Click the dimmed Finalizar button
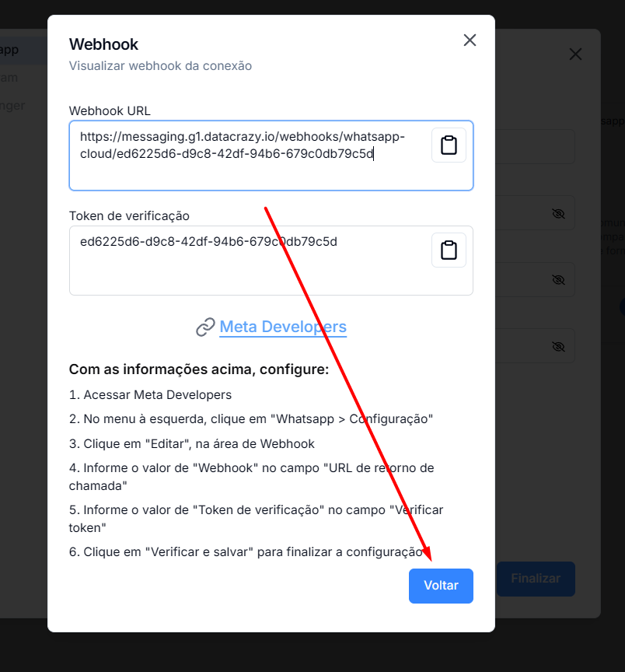 tap(536, 579)
